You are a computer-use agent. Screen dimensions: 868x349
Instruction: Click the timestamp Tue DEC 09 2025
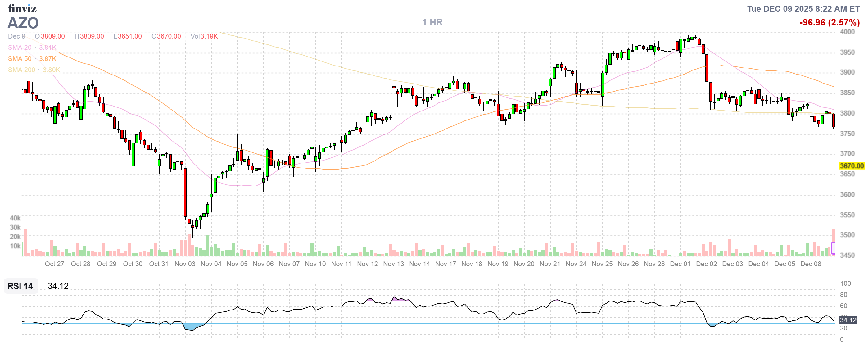click(803, 9)
